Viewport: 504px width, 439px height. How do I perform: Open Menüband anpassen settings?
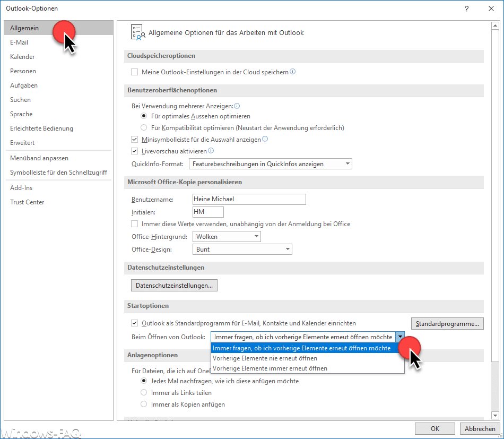click(59, 158)
